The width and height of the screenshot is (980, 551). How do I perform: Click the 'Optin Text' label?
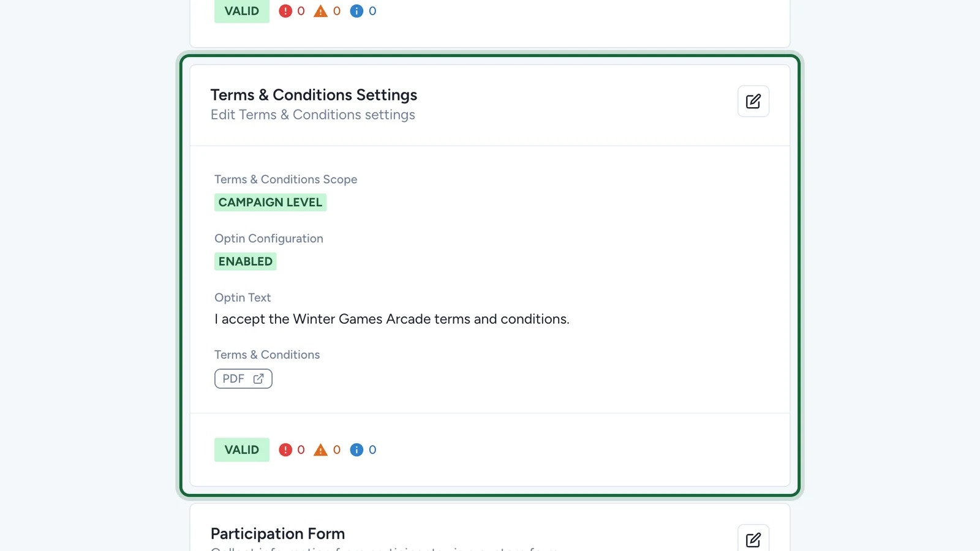point(243,298)
